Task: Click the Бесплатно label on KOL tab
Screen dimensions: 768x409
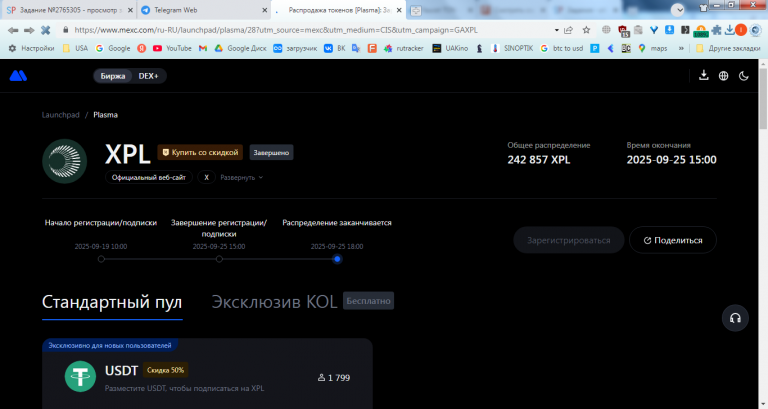Action: tap(368, 301)
